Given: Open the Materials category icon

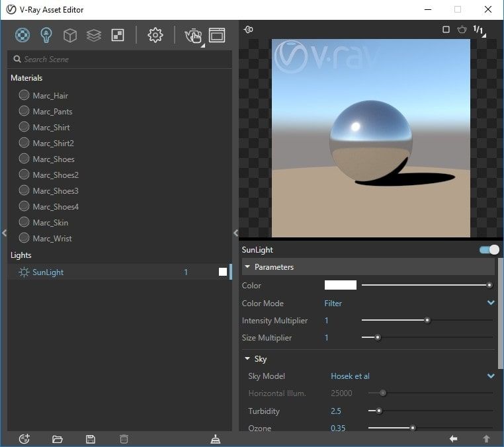Looking at the screenshot, I should (x=22, y=34).
